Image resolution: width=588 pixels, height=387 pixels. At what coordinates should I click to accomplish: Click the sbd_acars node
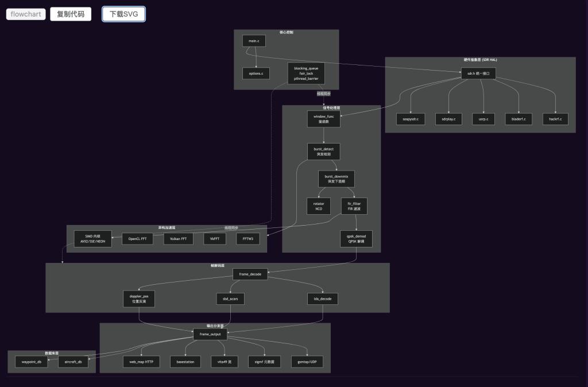click(230, 299)
